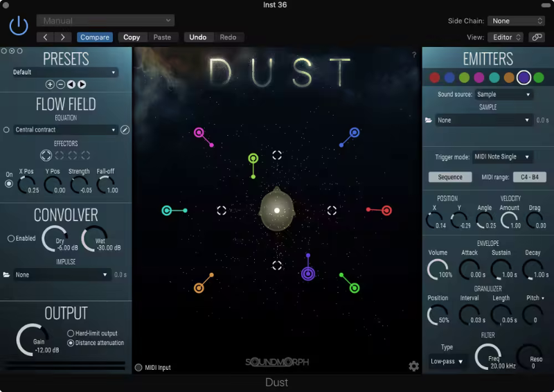Enable Hard-limit output option
The width and height of the screenshot is (554, 392).
71,334
